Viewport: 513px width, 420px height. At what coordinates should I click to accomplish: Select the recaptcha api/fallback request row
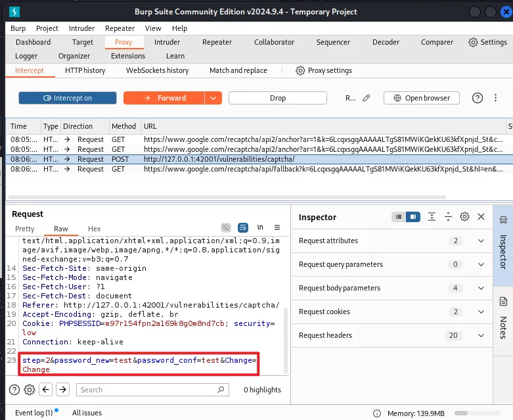[x=259, y=169]
